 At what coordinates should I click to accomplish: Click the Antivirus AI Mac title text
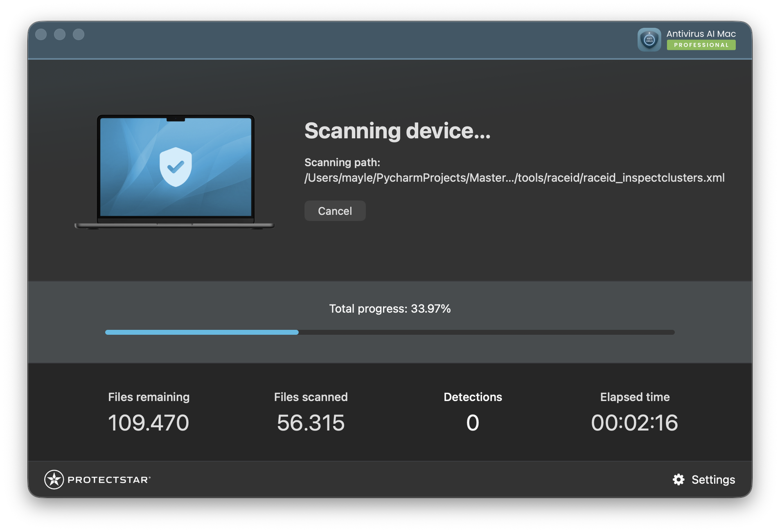[x=700, y=34]
